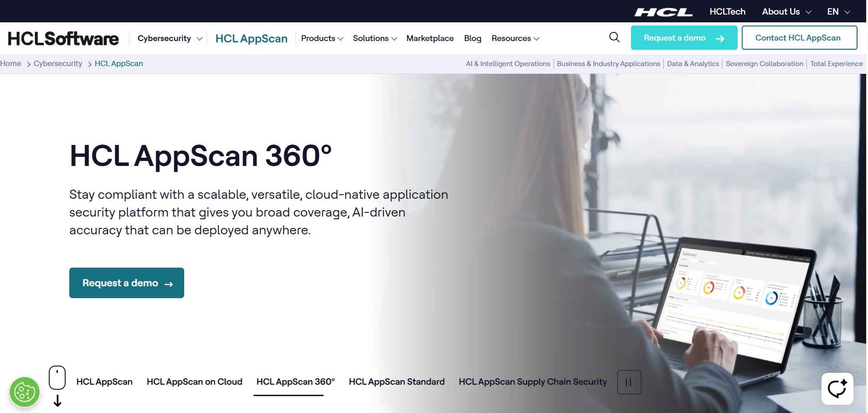Click the scroll-down mouse indicator
Viewport: 868px width, 413px height.
point(57,385)
